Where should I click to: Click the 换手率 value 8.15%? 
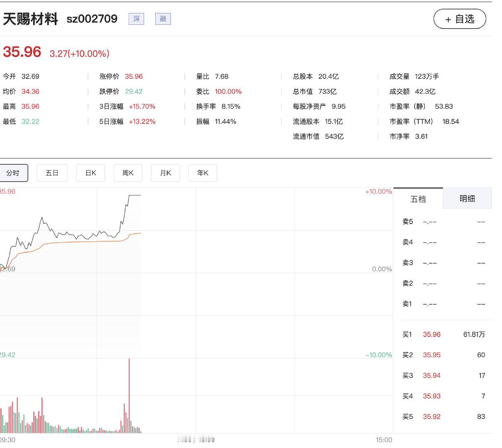(x=231, y=107)
